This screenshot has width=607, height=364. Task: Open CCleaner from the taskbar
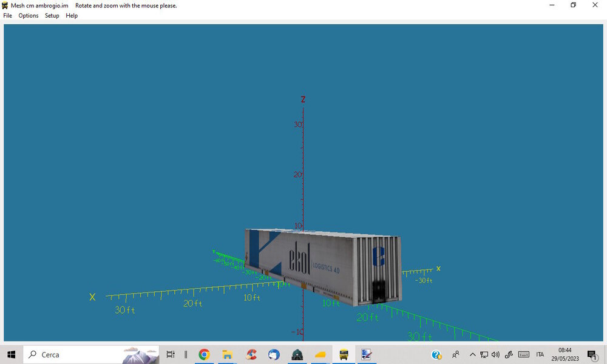click(x=251, y=354)
